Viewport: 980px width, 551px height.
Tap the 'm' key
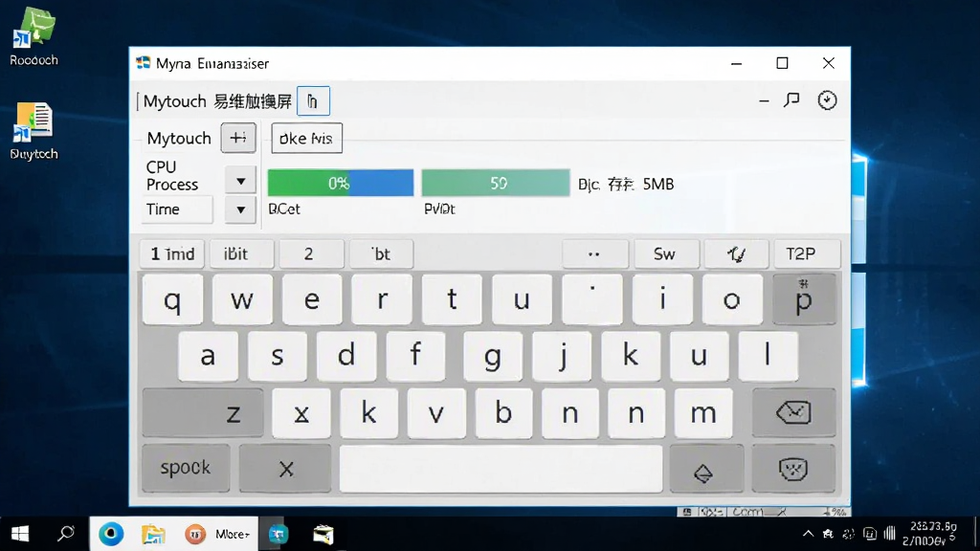(x=703, y=413)
